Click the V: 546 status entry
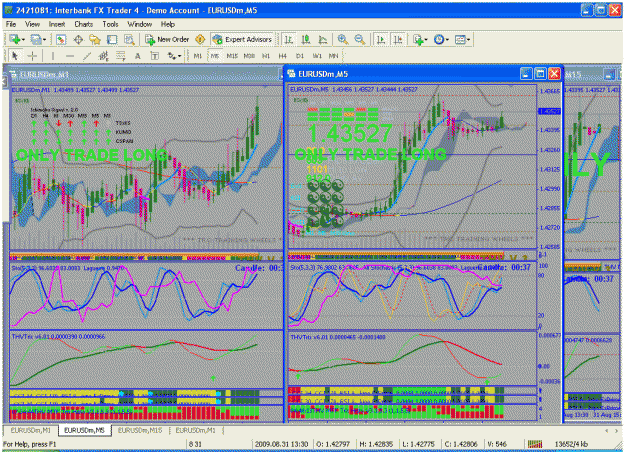 tap(497, 444)
